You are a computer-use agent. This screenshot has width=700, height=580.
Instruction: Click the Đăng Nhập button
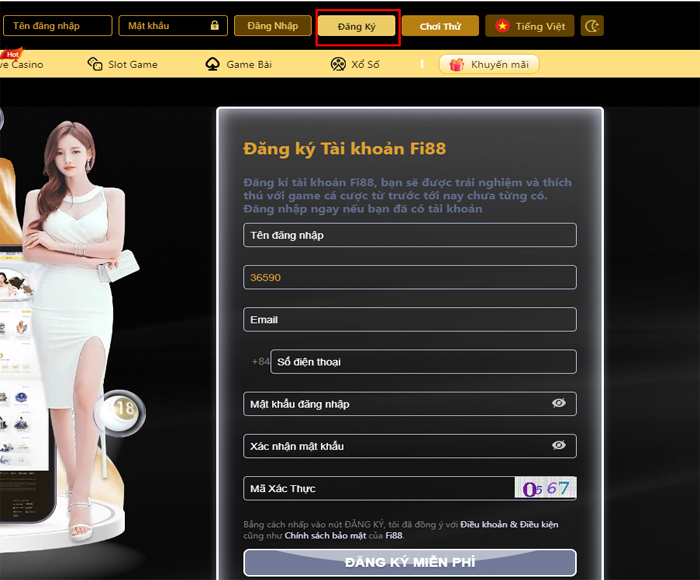(273, 26)
